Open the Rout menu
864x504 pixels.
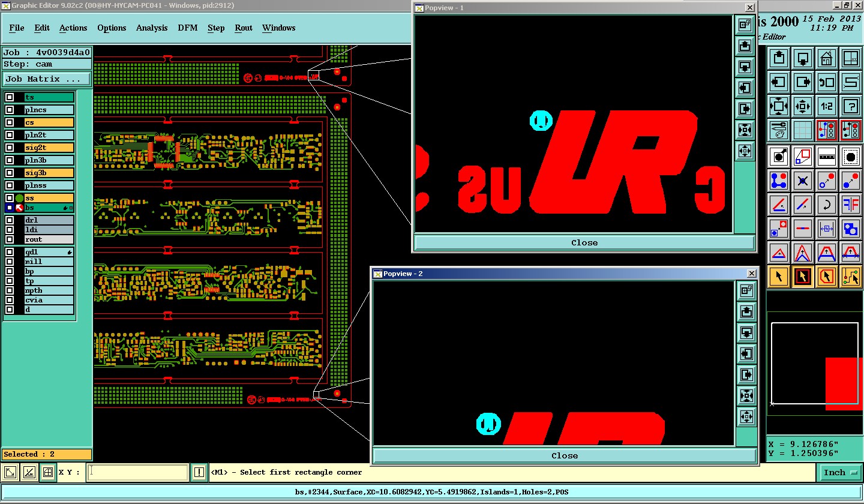coord(244,28)
